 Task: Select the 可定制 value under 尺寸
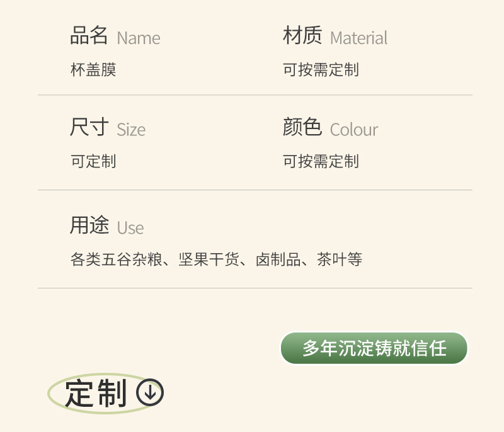click(93, 161)
